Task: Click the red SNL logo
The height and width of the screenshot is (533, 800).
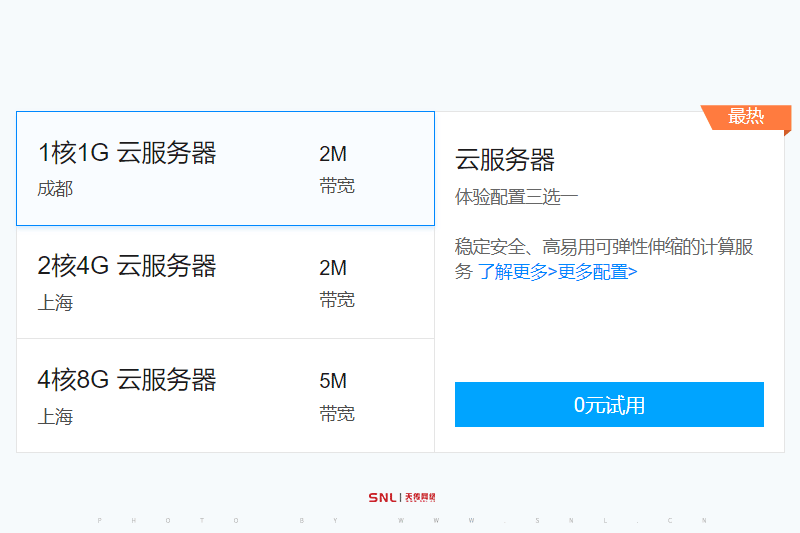Action: [x=382, y=497]
